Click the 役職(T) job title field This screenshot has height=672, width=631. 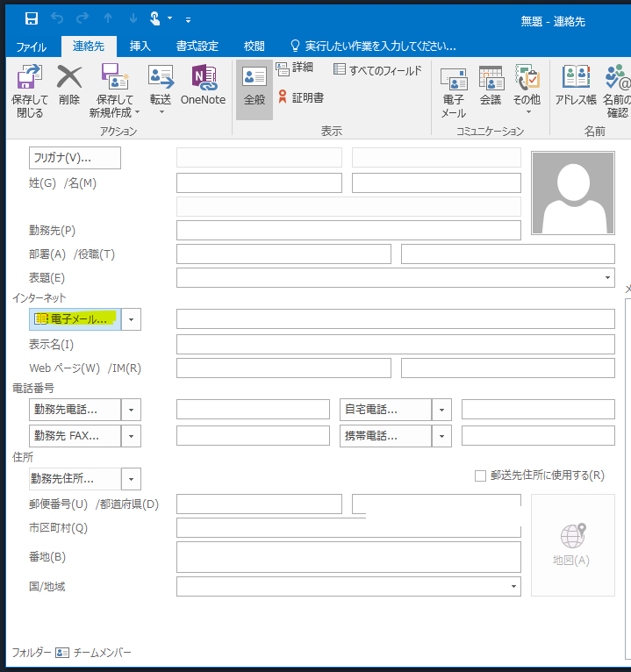click(508, 254)
